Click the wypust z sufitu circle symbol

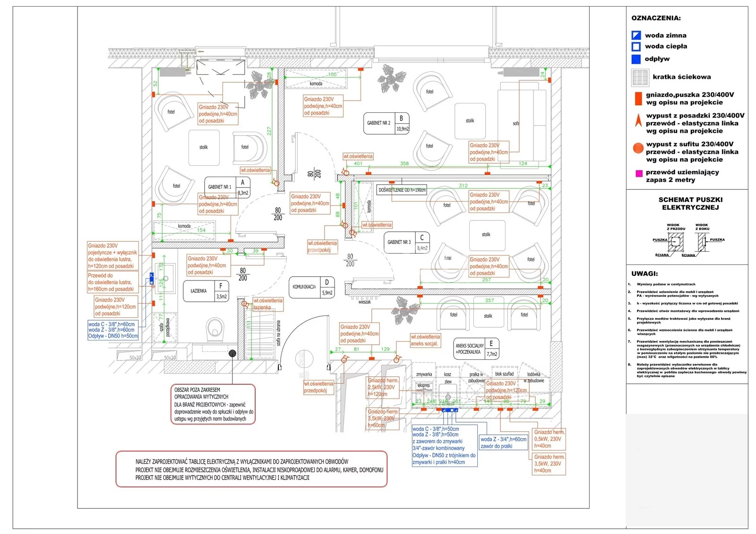coord(638,149)
